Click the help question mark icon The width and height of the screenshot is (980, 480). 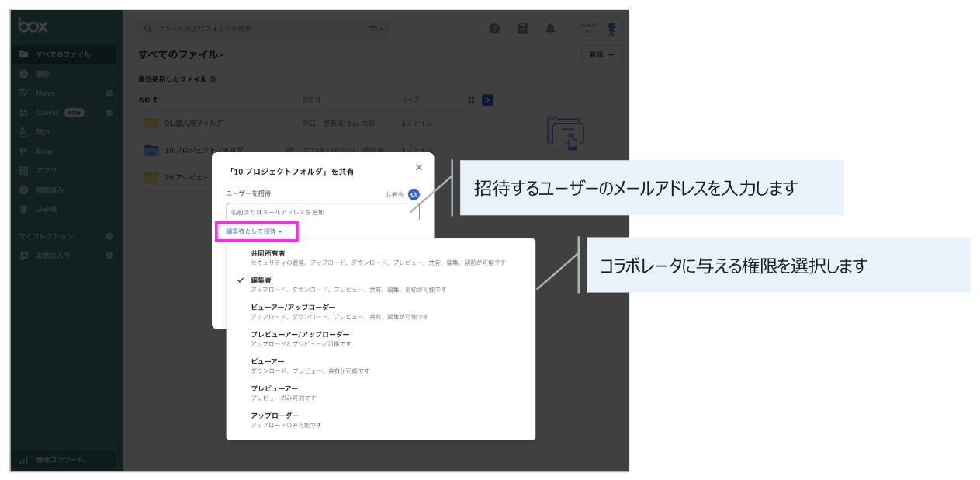click(x=494, y=29)
